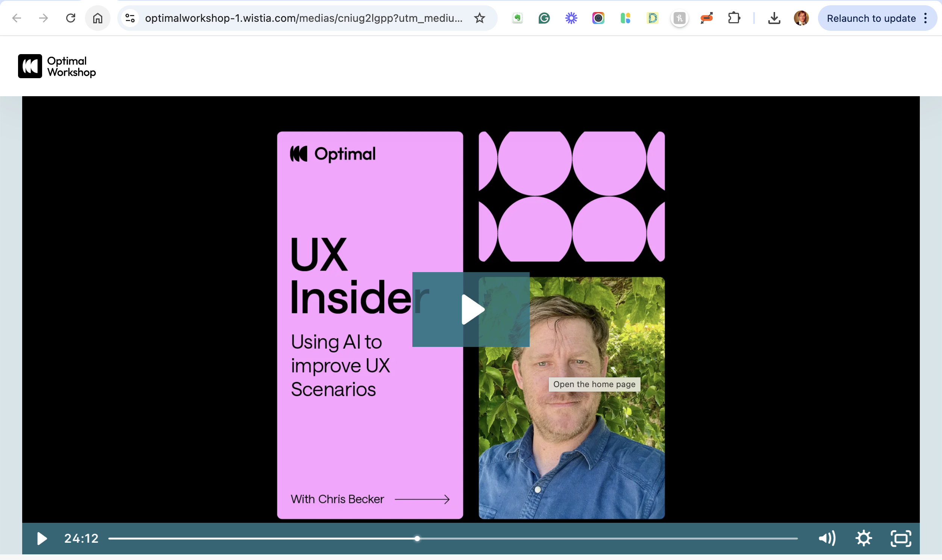Click the address bar URL
The image size is (942, 560).
pyautogui.click(x=303, y=18)
